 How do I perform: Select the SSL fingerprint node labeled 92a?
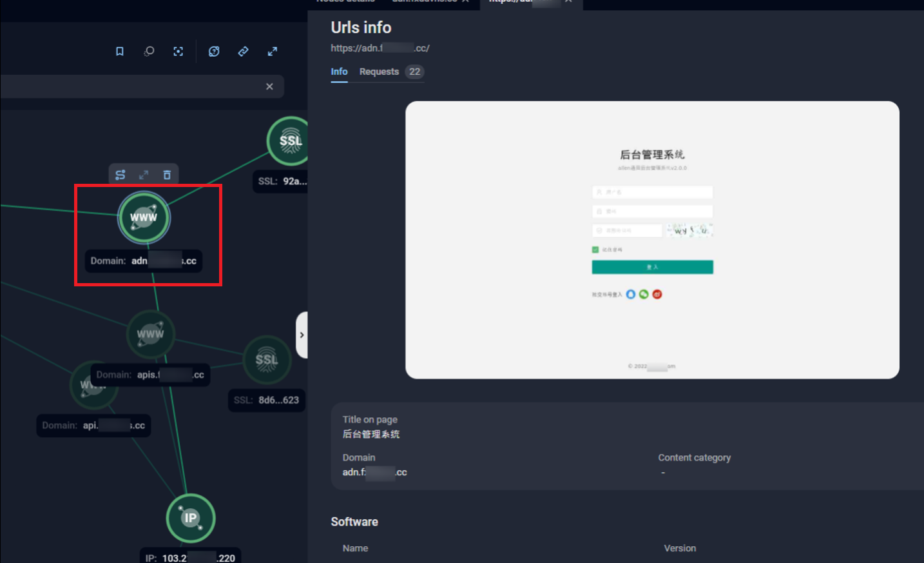click(x=289, y=141)
